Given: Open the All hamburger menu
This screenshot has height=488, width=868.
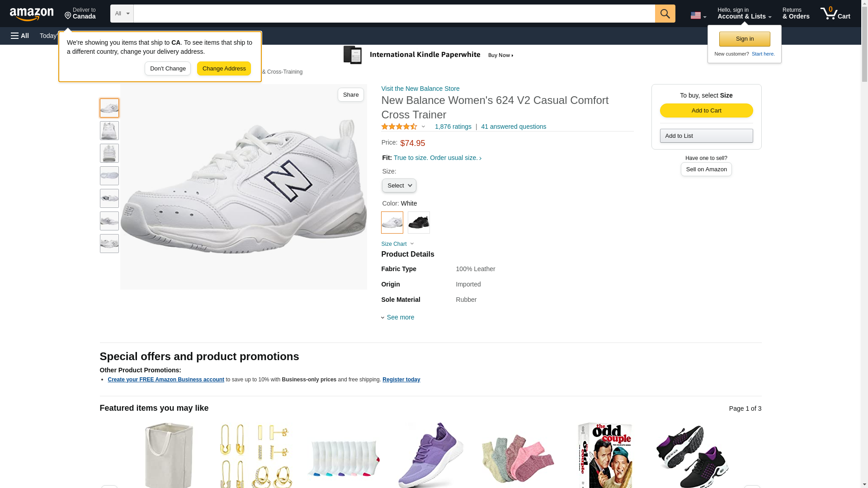Looking at the screenshot, I should pos(20,36).
